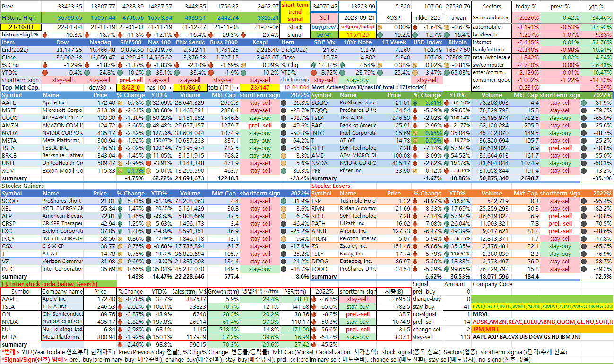Select the RIVN symbol in Losers

[x=325, y=208]
